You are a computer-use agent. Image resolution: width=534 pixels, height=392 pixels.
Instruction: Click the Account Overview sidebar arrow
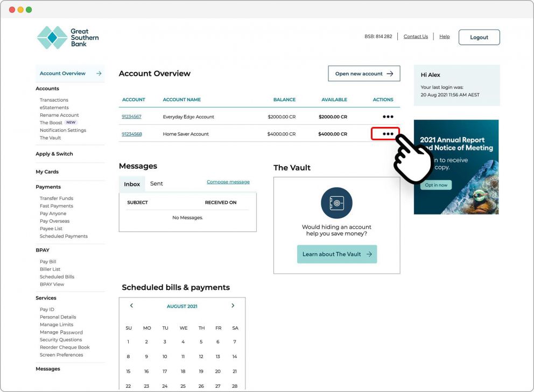(99, 74)
